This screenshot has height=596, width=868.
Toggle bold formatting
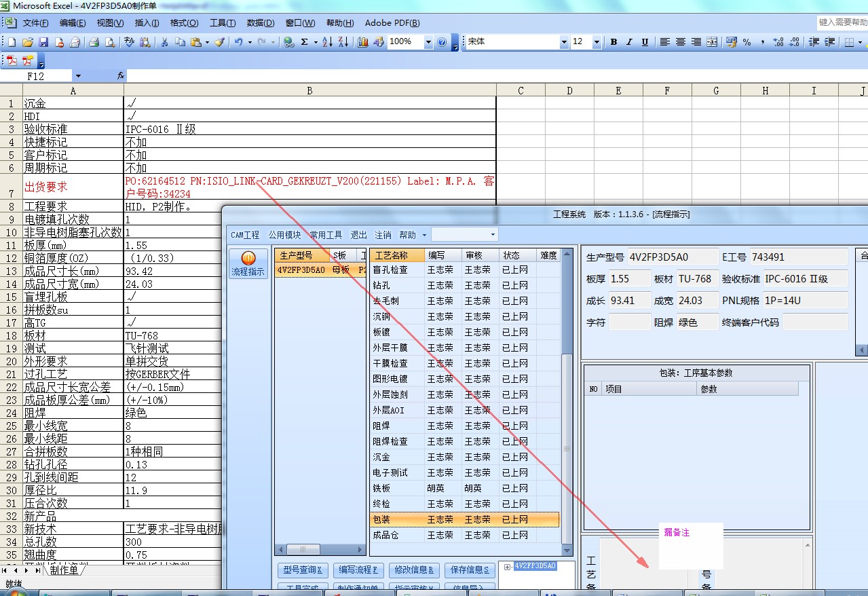click(x=614, y=42)
